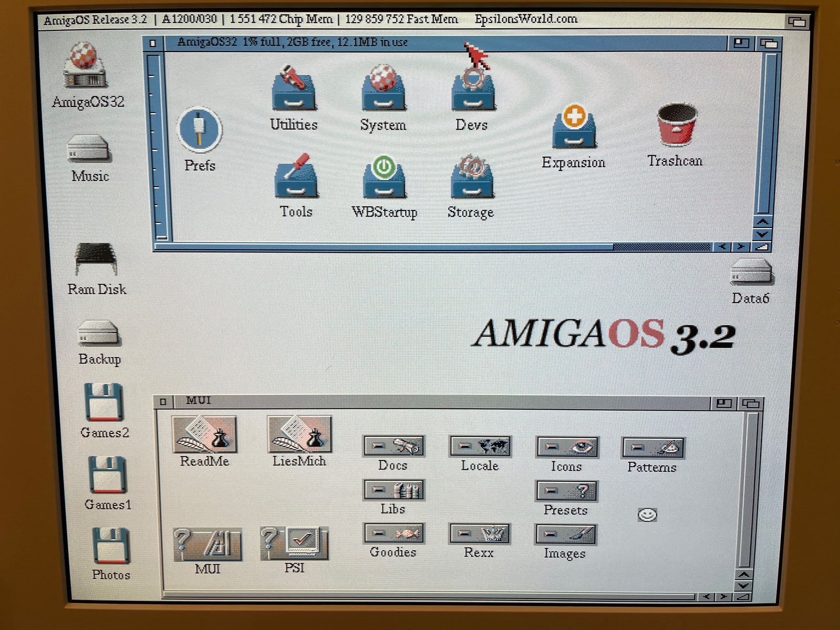
Task: Click the depth gadget of AmigaOS32 window
Action: click(768, 43)
